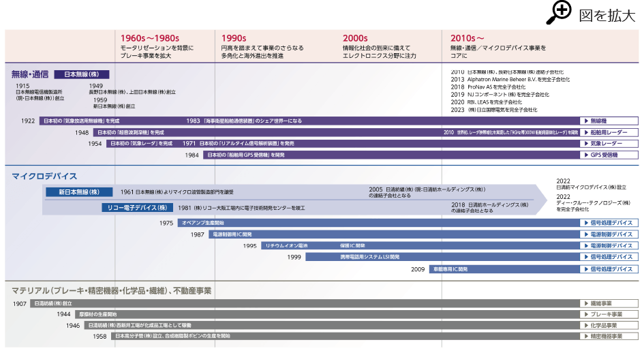644x353 pixels.
Task: Click the ブレーキ事業 end label
Action: pyautogui.click(x=609, y=314)
